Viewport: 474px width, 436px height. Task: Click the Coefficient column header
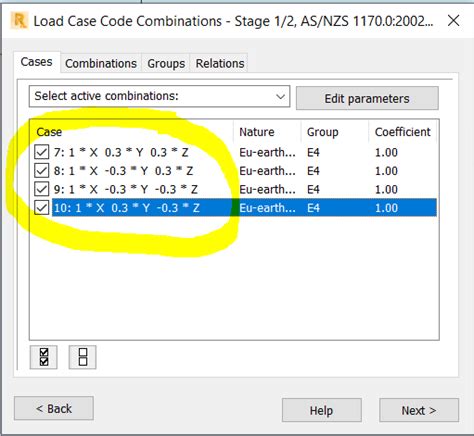403,132
